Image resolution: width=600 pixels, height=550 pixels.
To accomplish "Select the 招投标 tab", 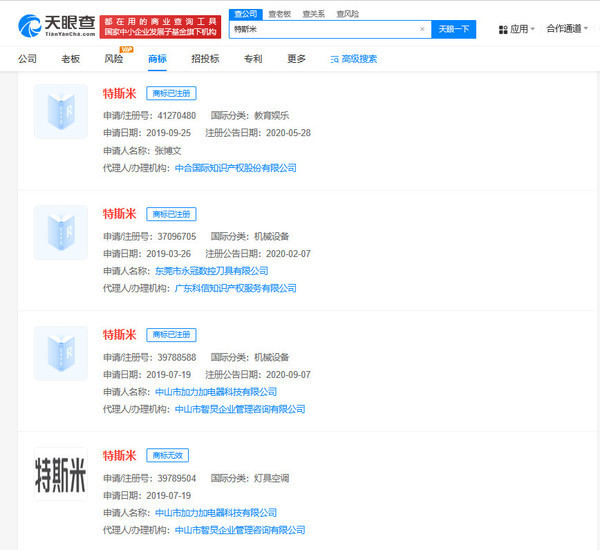I will point(205,59).
